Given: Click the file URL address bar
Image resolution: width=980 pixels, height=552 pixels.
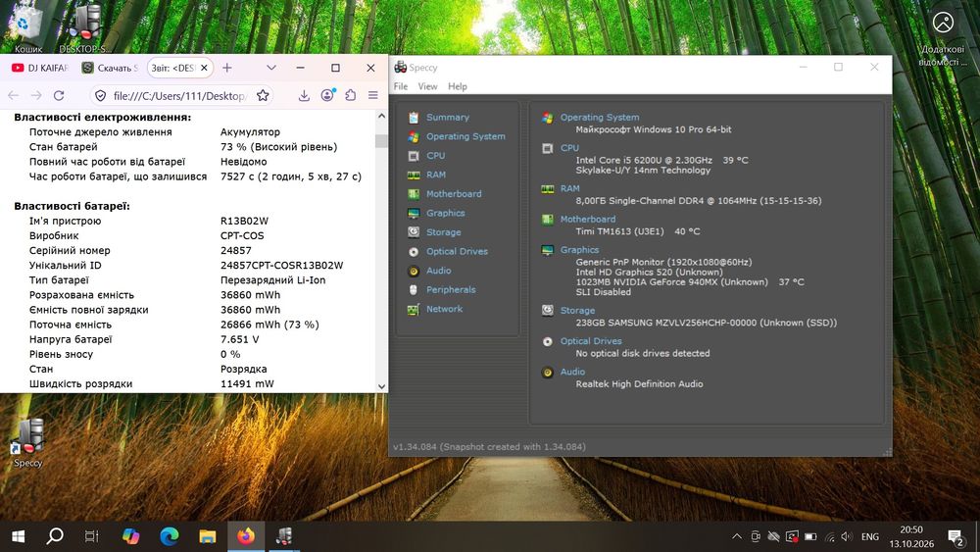Looking at the screenshot, I should tap(179, 96).
